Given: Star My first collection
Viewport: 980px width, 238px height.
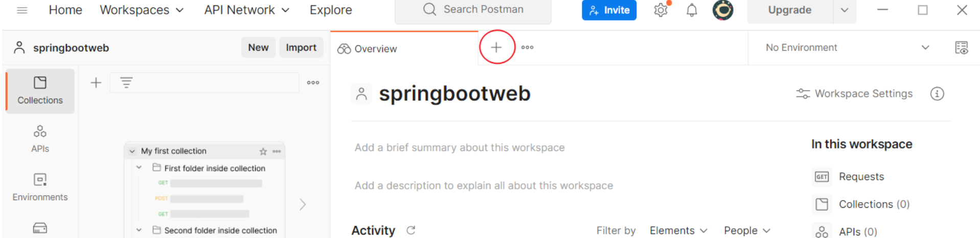Looking at the screenshot, I should 263,152.
